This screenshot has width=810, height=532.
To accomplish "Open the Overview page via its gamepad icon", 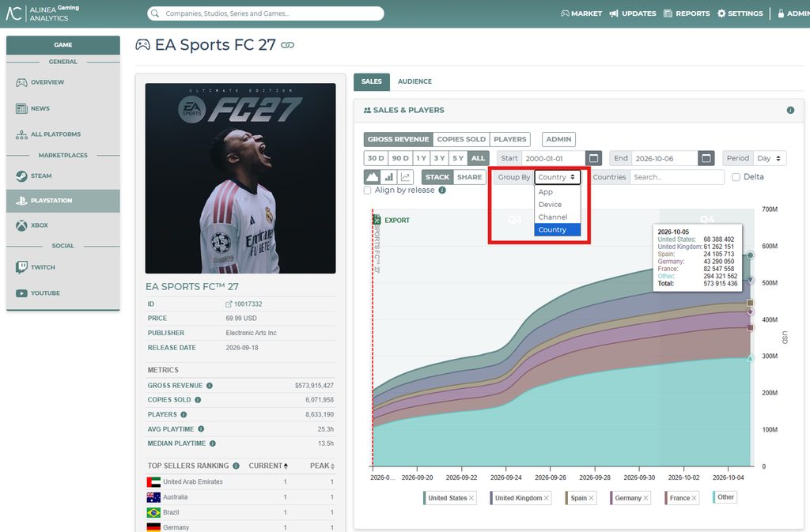I will click(21, 82).
